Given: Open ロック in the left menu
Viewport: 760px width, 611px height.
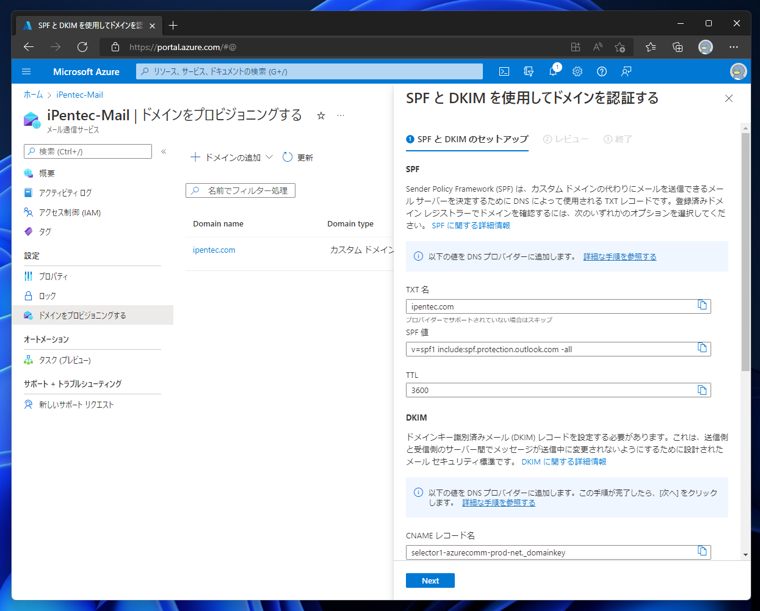Looking at the screenshot, I should click(47, 296).
